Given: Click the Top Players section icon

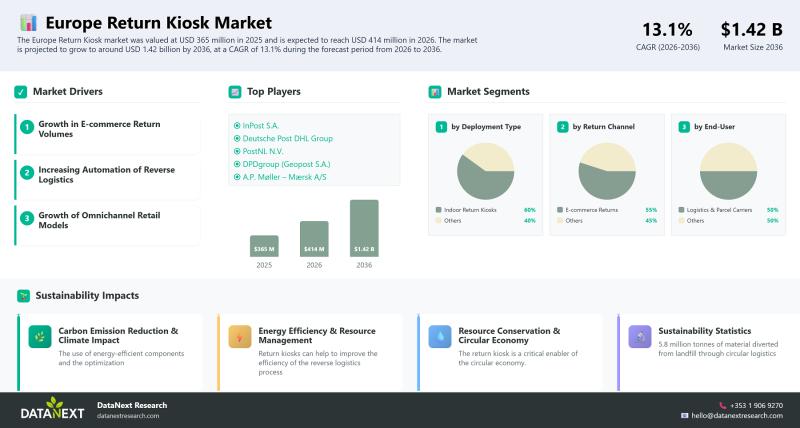Looking at the screenshot, I should (x=235, y=92).
